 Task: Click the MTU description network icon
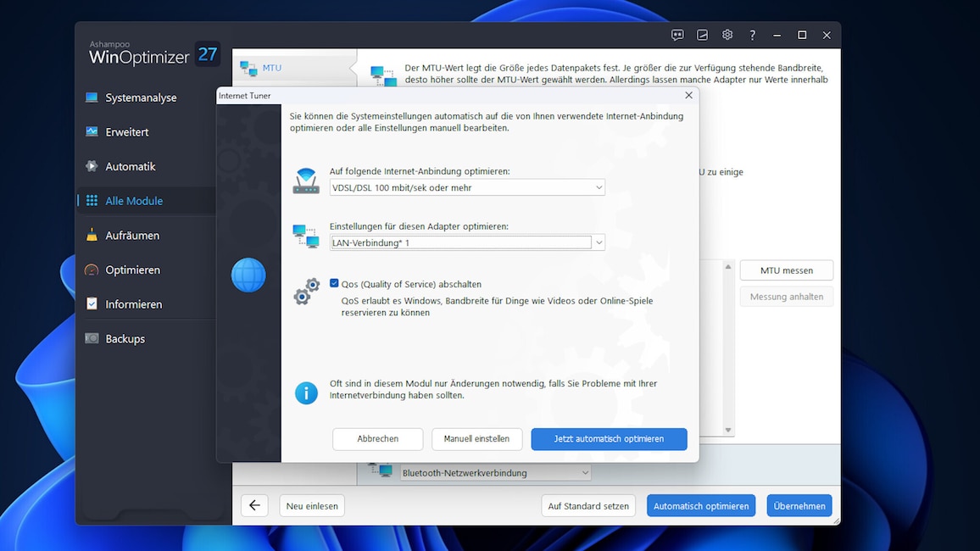tap(383, 75)
